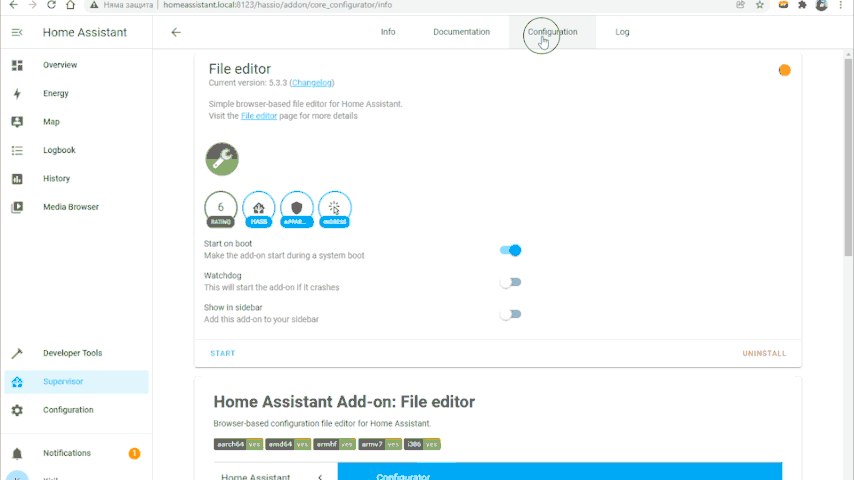Screen dimensions: 854x480
Task: Click the not-secure warning icon in address bar
Action: [94, 5]
